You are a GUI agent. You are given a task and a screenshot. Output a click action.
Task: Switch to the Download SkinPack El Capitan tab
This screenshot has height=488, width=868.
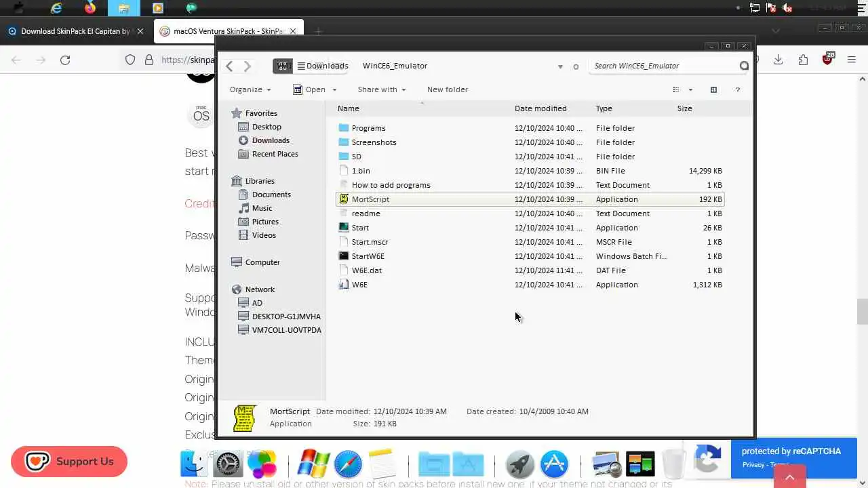tap(75, 31)
